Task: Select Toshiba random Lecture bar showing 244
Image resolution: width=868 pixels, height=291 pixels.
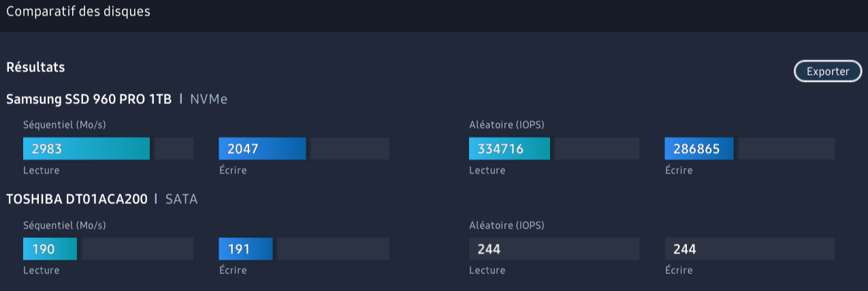Action: 553,249
